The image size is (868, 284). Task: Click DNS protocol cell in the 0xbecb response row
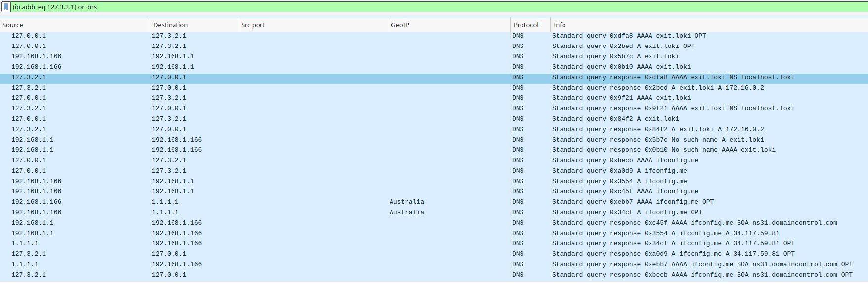tap(518, 275)
